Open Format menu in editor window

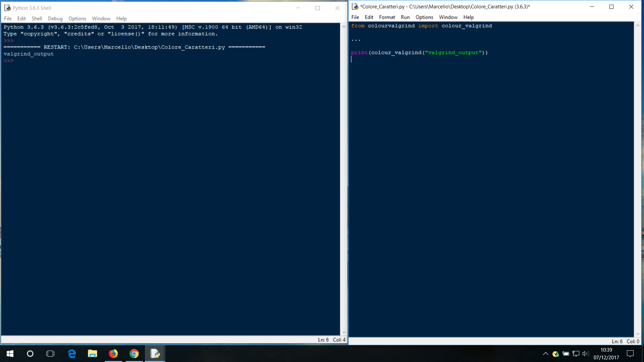click(387, 17)
